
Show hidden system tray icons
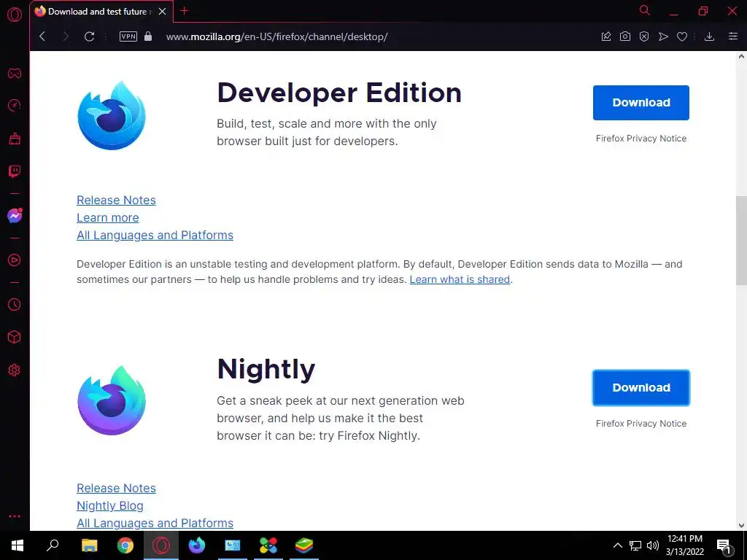[x=617, y=545]
